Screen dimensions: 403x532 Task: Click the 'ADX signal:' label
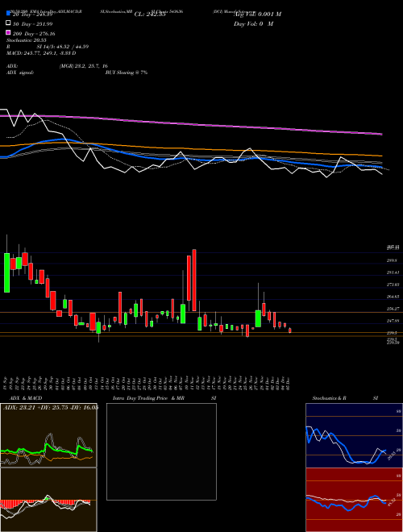tap(20, 73)
